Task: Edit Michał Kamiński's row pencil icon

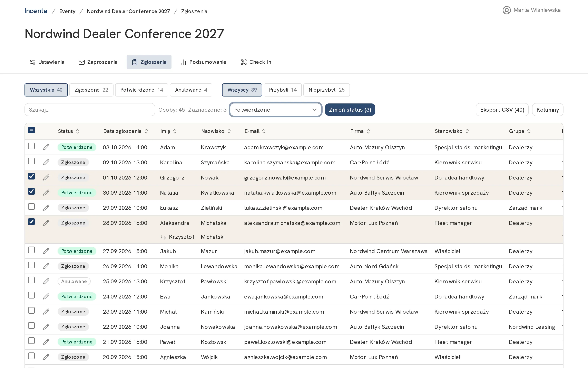Action: 46,312
